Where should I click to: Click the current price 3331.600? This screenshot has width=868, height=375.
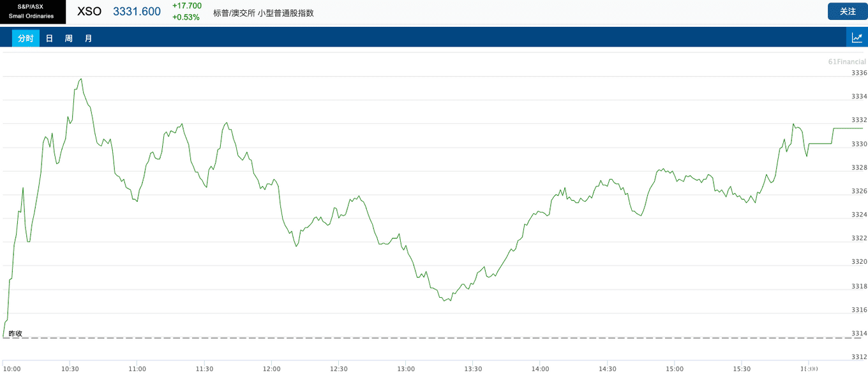pos(137,11)
